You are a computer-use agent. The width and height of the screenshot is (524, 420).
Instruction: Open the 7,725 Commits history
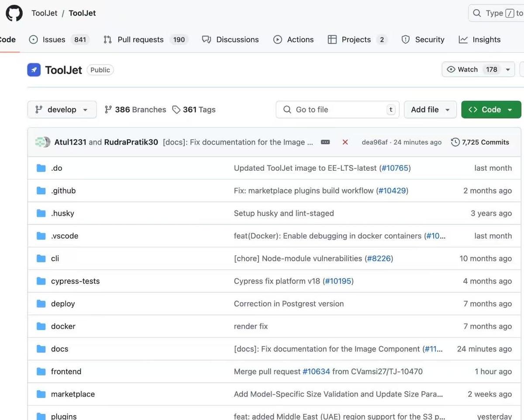(x=480, y=142)
